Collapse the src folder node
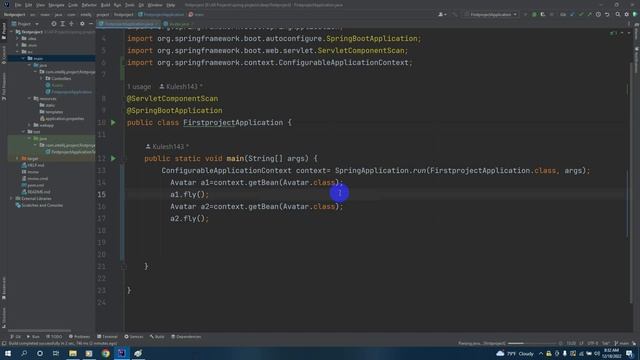 (18, 52)
